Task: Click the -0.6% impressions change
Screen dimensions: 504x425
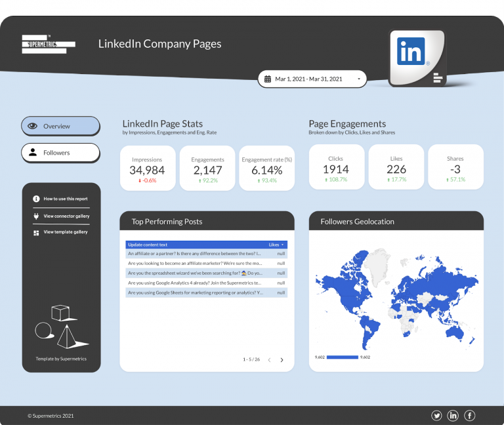Action: click(x=148, y=180)
